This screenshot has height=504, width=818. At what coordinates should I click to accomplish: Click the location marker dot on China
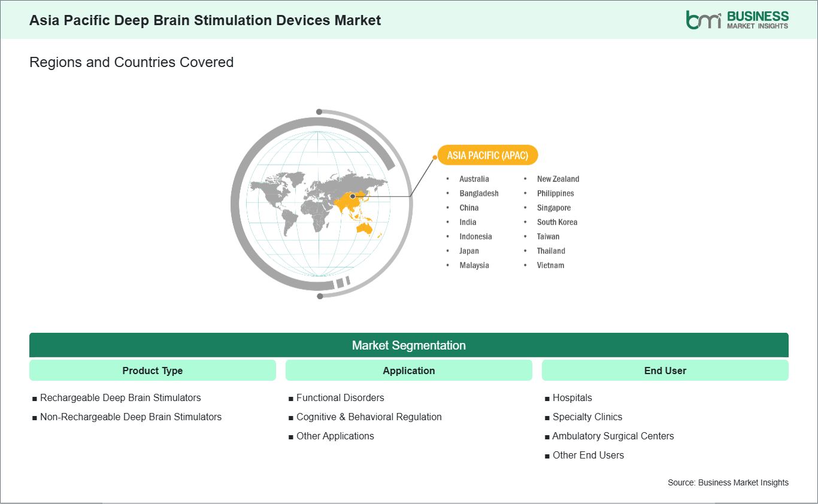tap(353, 196)
